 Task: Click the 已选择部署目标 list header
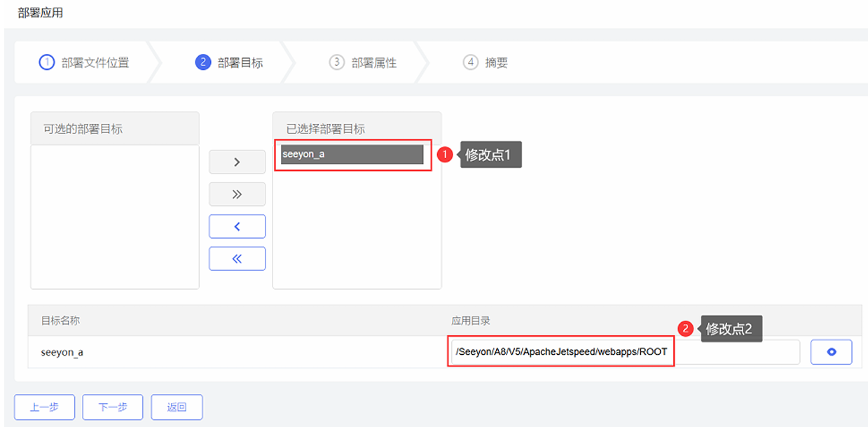coord(357,129)
